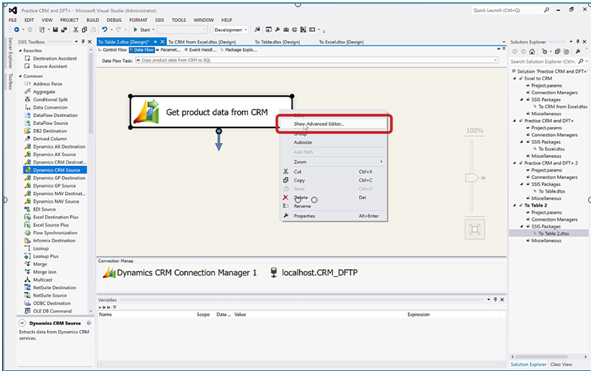This screenshot has height=373, width=593.
Task: Open To Excel.dtsx design tab
Action: [x=341, y=42]
